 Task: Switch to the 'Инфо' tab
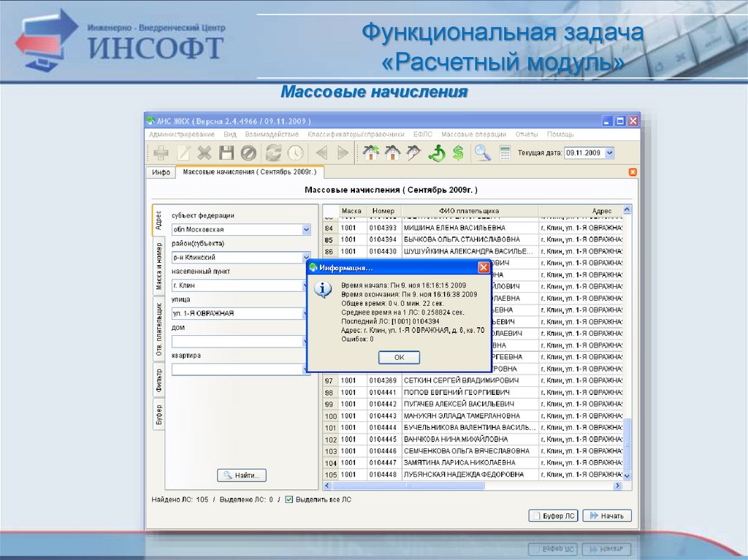coord(161,172)
